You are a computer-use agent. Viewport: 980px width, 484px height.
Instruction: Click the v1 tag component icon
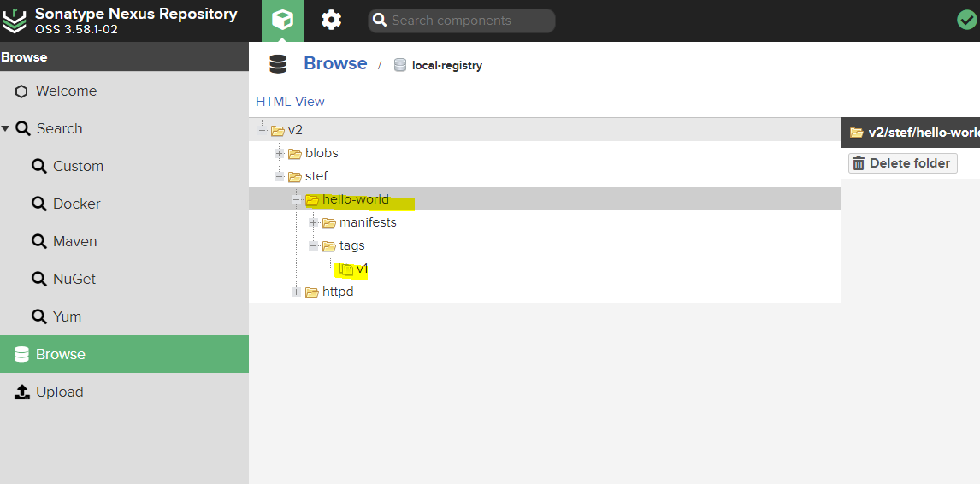[346, 269]
